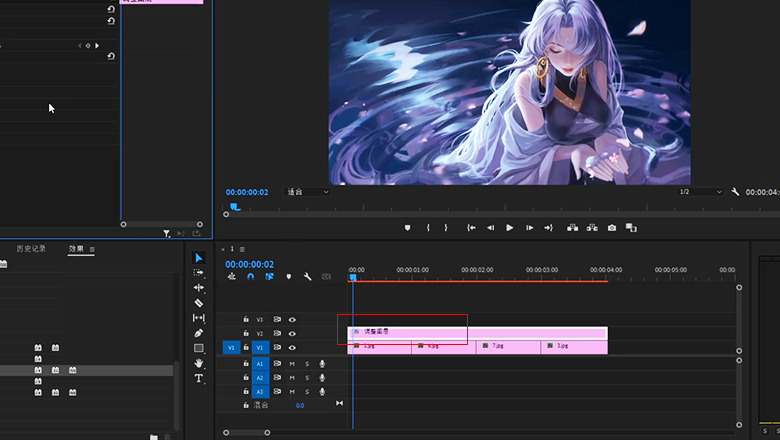Expand mix track arrows icon

click(339, 403)
